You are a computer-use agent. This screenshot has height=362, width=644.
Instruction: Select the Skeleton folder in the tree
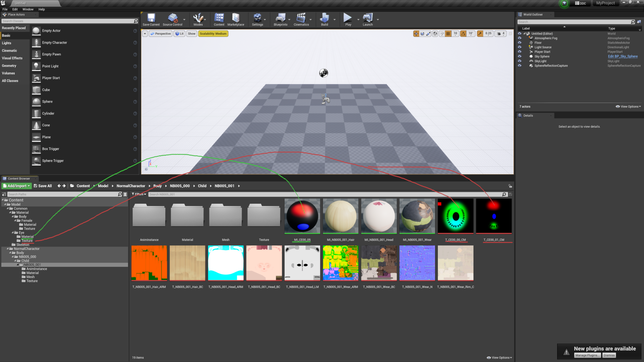pyautogui.click(x=22, y=245)
